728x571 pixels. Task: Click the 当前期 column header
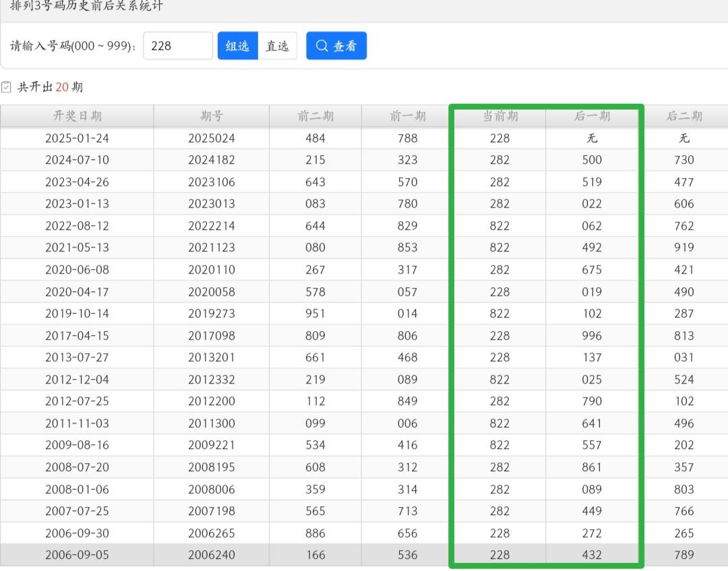499,116
